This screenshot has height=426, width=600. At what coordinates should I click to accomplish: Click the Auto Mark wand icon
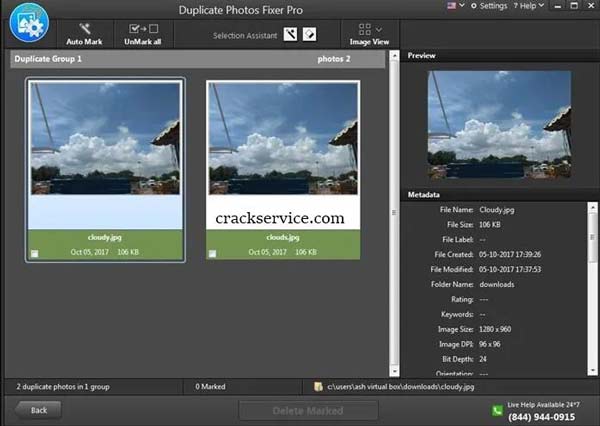pos(84,28)
